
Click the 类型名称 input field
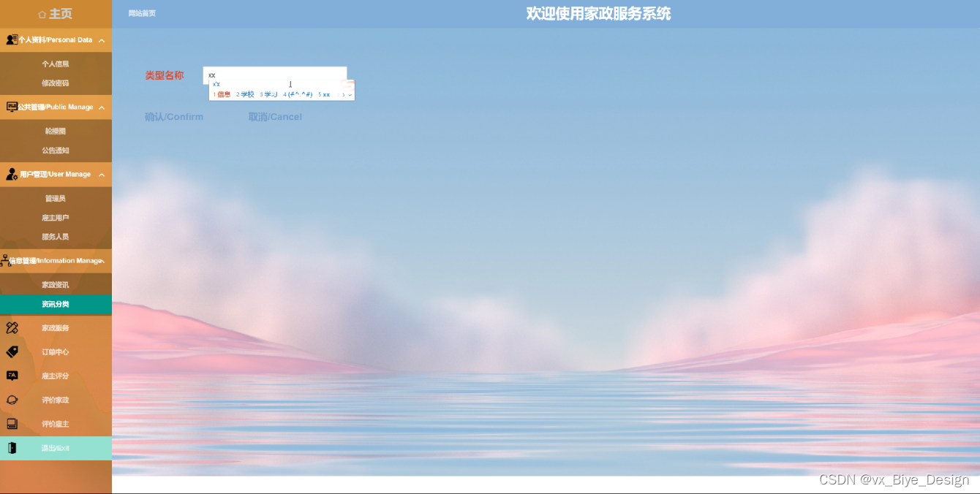[x=275, y=75]
